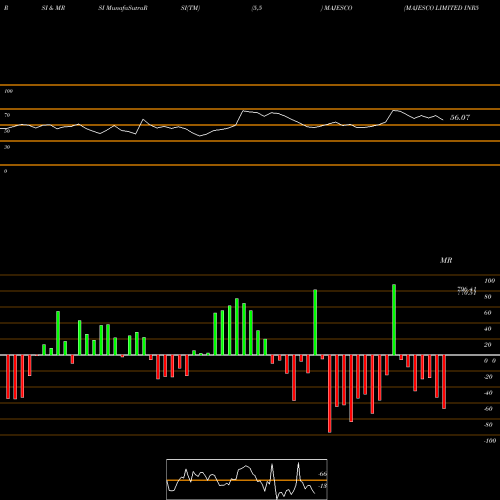Click the 0 label on the RSI axis
The height and width of the screenshot is (500, 500).
click(5, 171)
